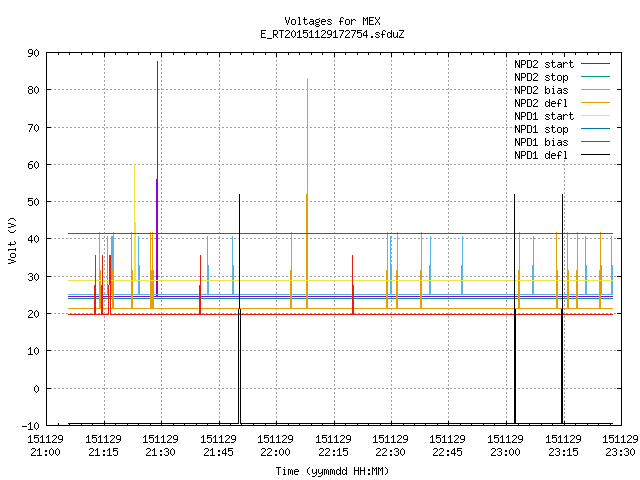Click the tall purple NPD2 start spike peak
640x480 pixels.
[x=157, y=62]
